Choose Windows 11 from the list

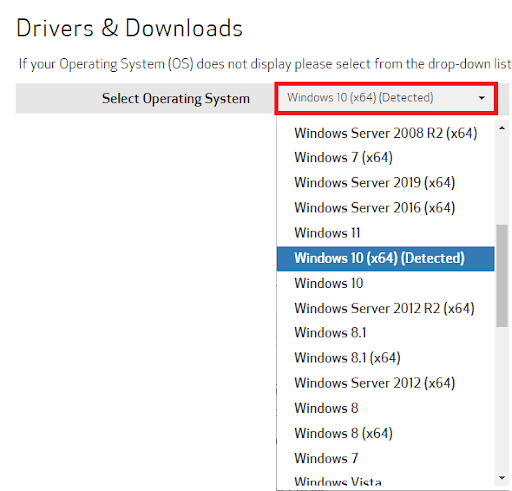pyautogui.click(x=386, y=233)
